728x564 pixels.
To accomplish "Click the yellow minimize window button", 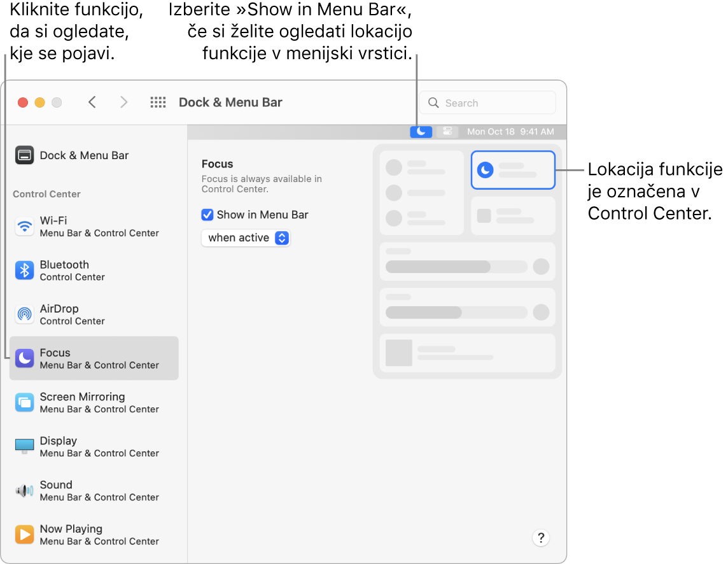I will pos(40,102).
